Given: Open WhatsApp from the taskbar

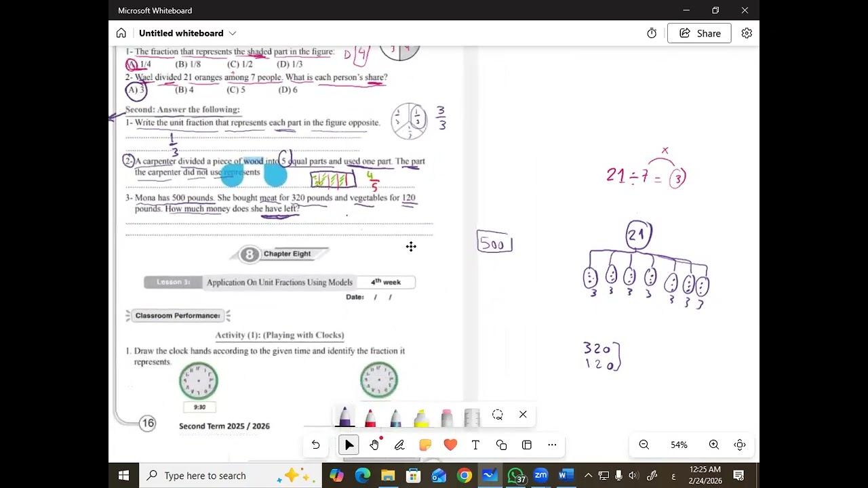Looking at the screenshot, I should (515, 475).
